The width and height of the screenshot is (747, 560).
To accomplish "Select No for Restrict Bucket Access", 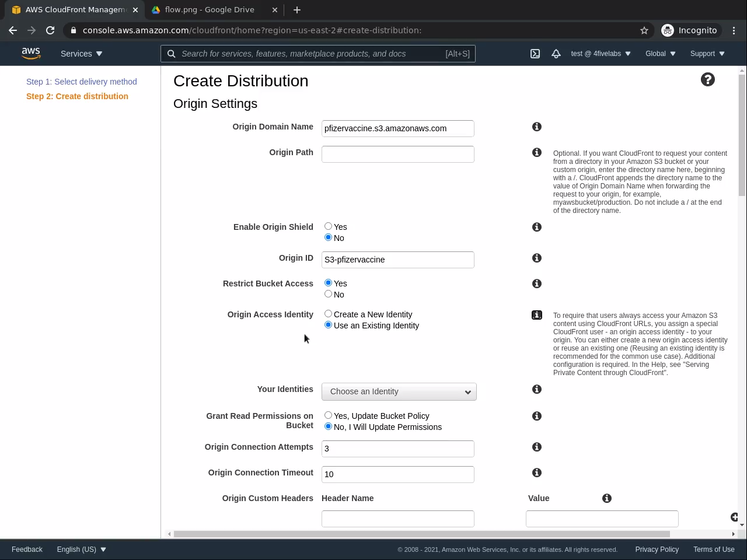I will pos(328,294).
